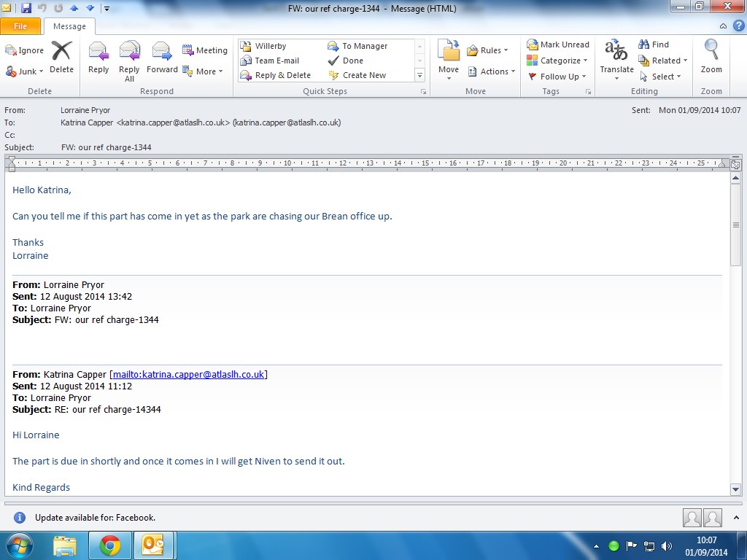Click the taskbar clock 10:07
This screenshot has width=747, height=560.
[706, 540]
